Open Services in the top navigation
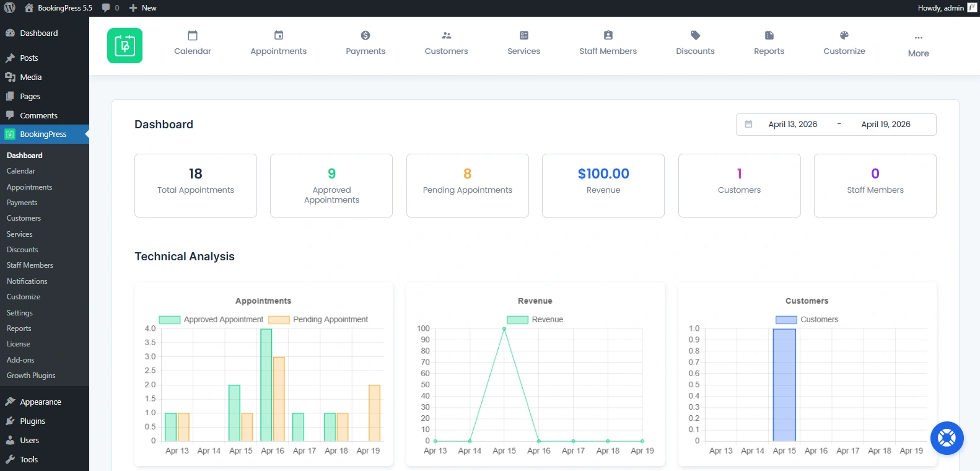Screen dimensions: 980x471 (524, 43)
